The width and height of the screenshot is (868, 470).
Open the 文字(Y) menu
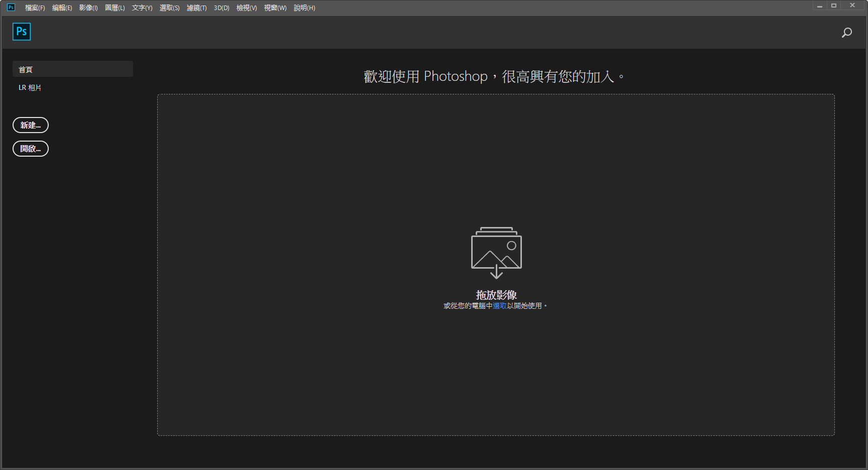[142, 8]
